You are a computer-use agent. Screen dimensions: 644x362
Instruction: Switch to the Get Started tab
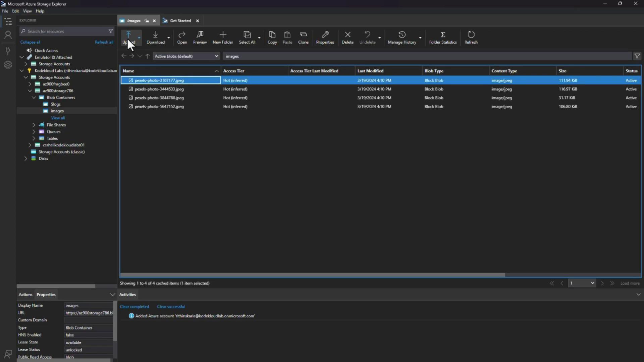tap(180, 21)
